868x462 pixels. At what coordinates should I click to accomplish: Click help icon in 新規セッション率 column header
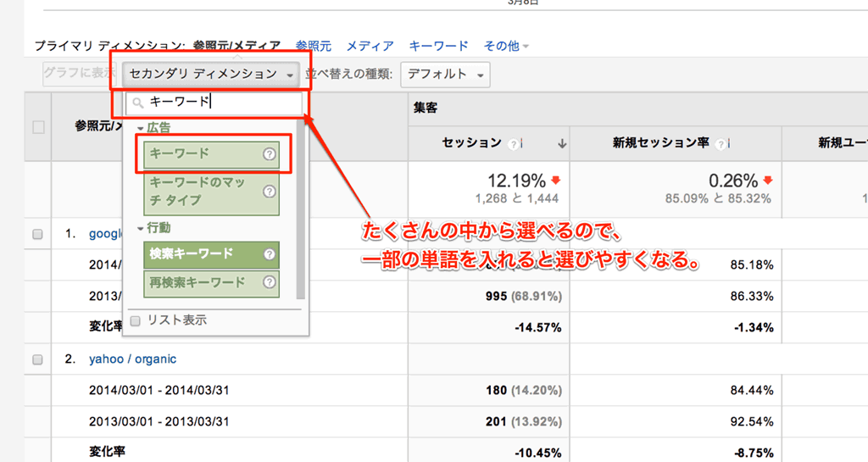(721, 144)
